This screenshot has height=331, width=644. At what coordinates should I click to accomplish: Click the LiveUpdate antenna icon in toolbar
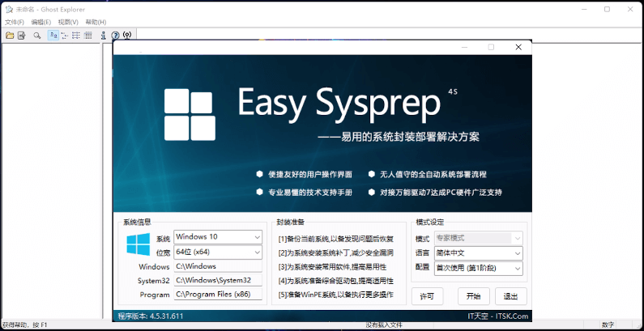pyautogui.click(x=127, y=36)
